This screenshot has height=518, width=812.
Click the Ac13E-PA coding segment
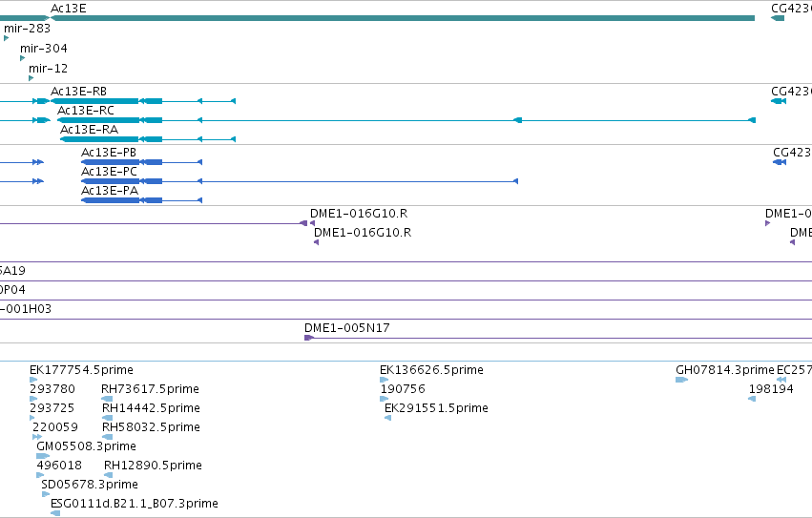click(x=111, y=200)
